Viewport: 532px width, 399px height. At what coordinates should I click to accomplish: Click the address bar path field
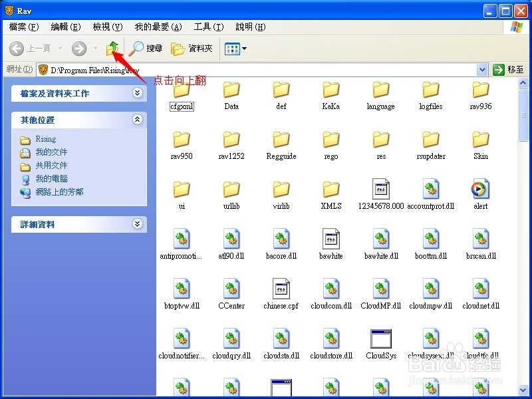point(257,70)
